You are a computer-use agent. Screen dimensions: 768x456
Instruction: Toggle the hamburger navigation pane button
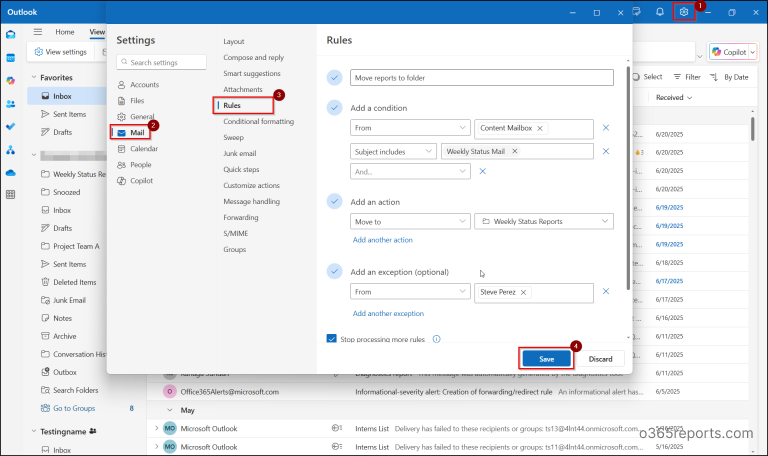click(x=38, y=32)
